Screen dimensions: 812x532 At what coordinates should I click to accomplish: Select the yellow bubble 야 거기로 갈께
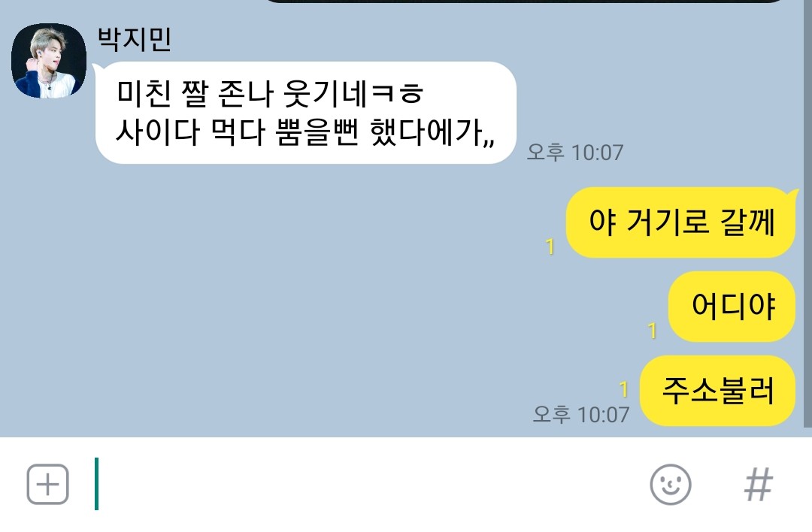tap(681, 222)
